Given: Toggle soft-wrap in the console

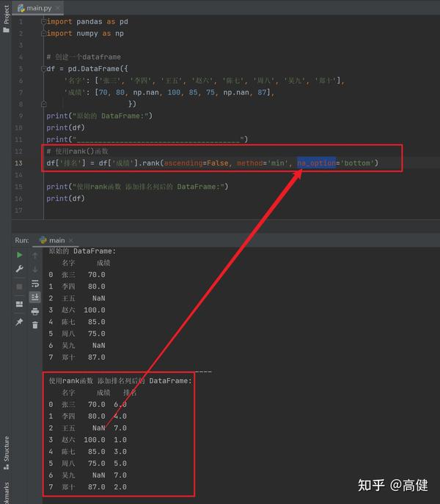Looking at the screenshot, I should point(35,283).
